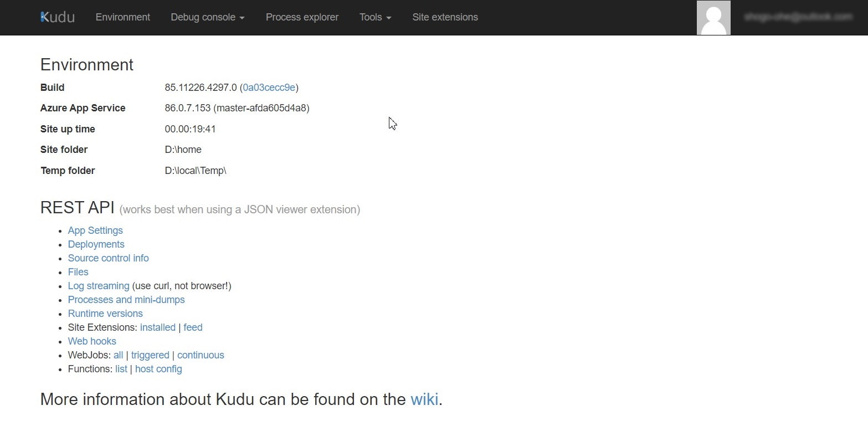Check Runtime versions
This screenshot has height=436, width=868.
105,313
